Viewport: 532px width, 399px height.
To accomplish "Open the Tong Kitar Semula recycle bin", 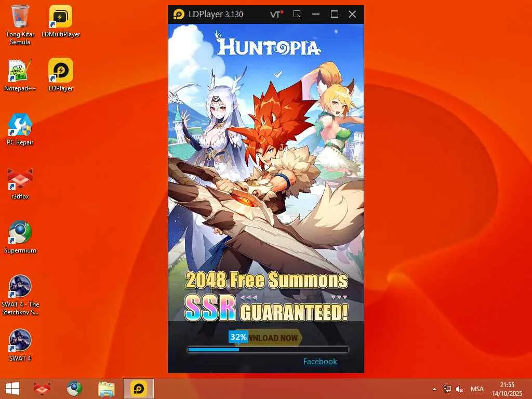I will point(20,24).
